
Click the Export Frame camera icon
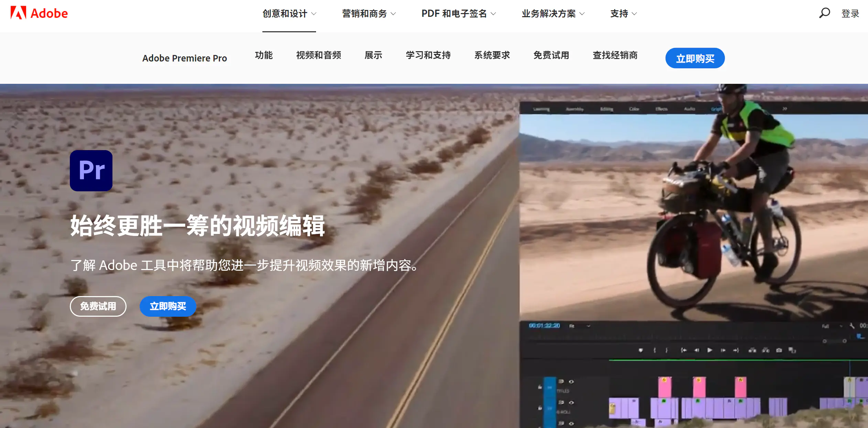coord(779,350)
